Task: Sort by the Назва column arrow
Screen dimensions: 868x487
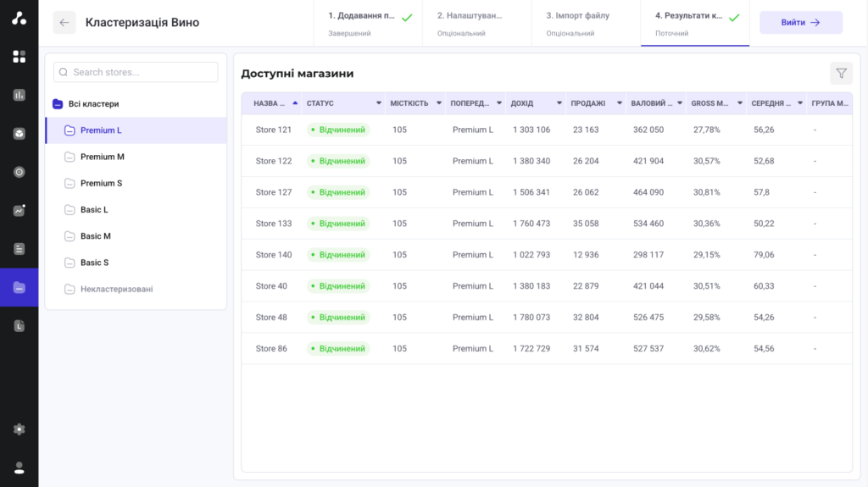Action: 295,103
